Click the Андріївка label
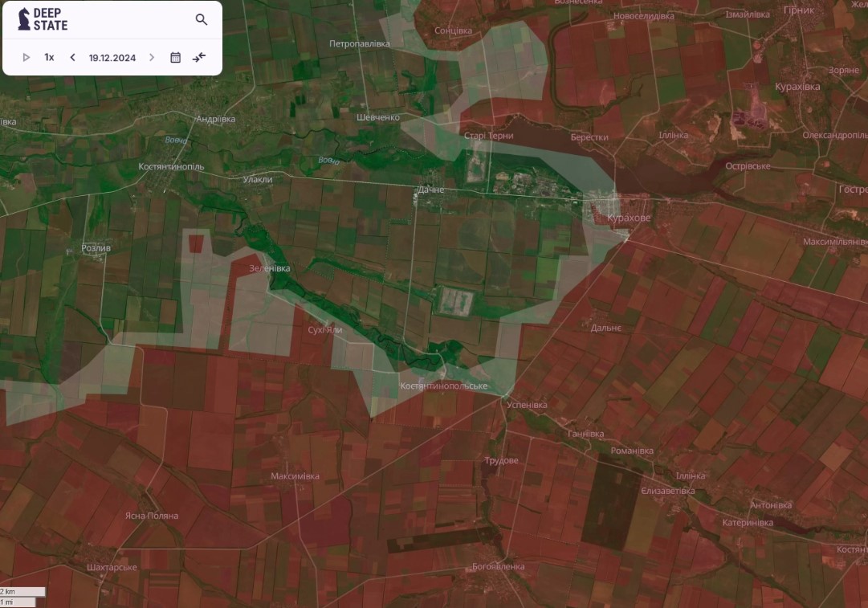The width and height of the screenshot is (868, 608). [x=216, y=119]
